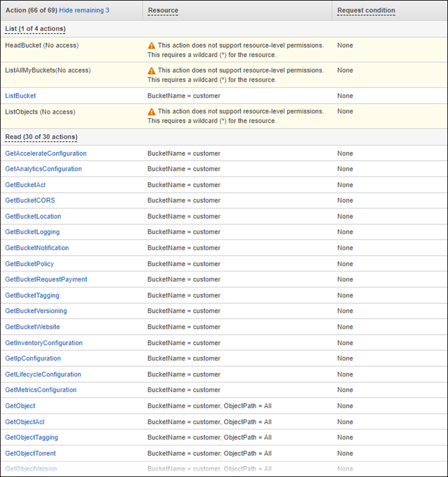Click the Request condition column header

click(x=366, y=10)
